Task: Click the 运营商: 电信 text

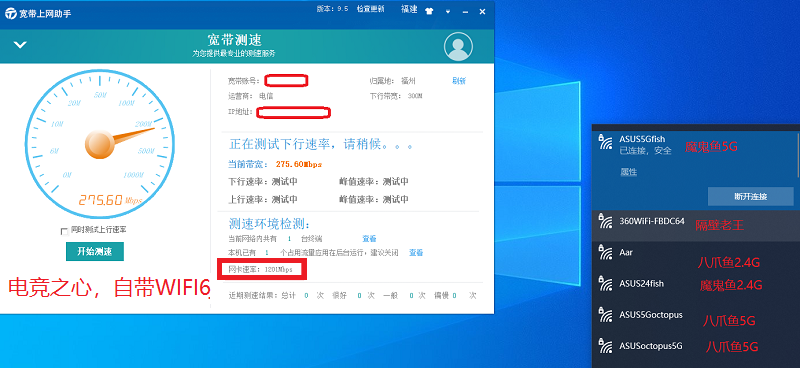Action: pos(251,95)
